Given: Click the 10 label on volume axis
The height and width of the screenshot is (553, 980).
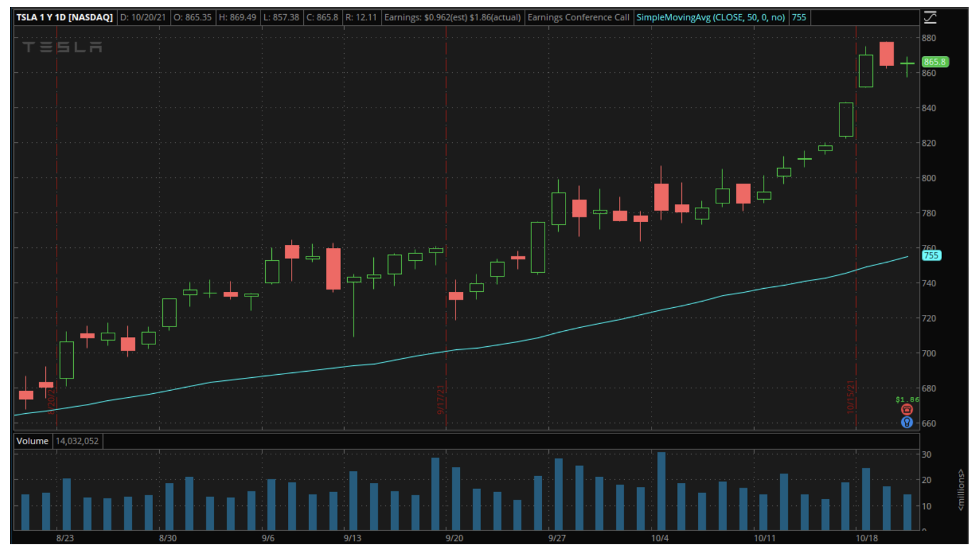Looking at the screenshot, I should point(927,506).
